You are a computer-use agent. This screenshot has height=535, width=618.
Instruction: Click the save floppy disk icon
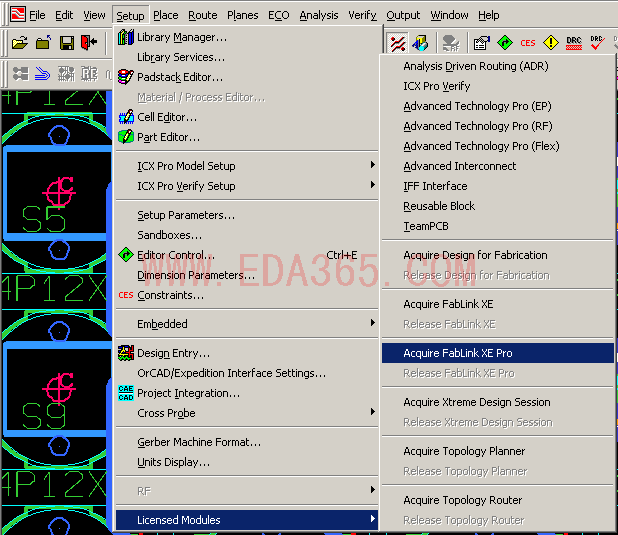[67, 43]
